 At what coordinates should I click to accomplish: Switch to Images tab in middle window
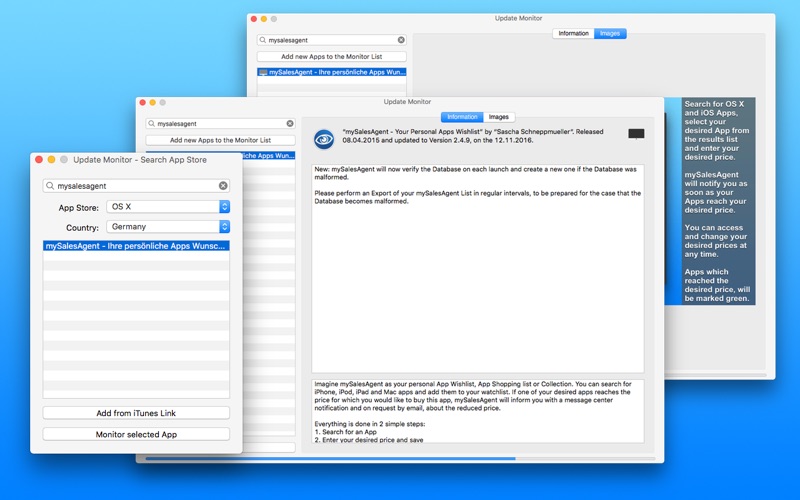point(498,117)
